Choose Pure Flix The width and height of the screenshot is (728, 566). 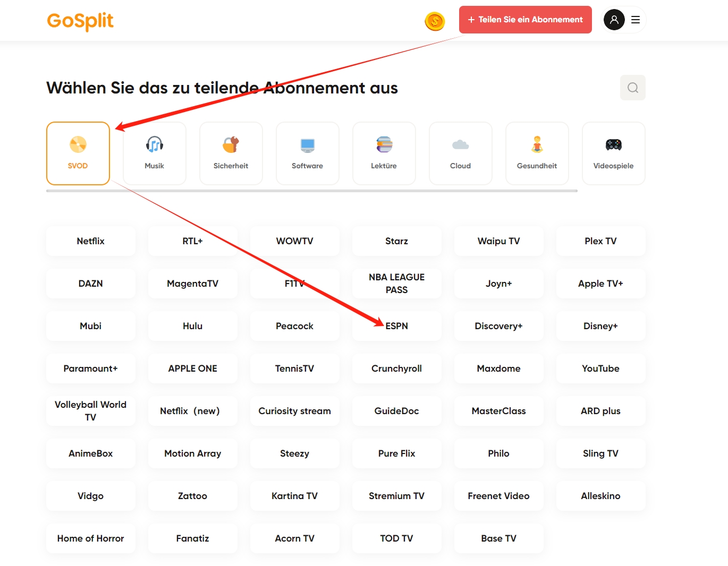[x=397, y=453]
